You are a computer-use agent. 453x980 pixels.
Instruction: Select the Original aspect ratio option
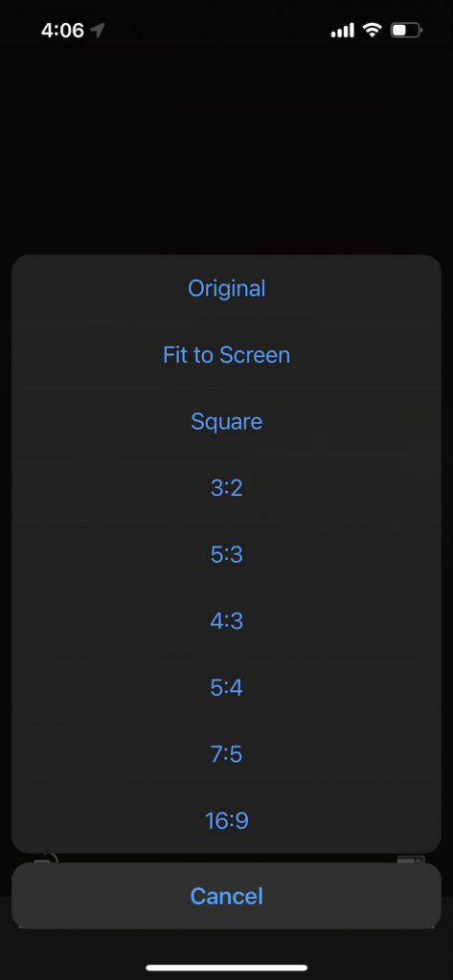pyautogui.click(x=226, y=288)
